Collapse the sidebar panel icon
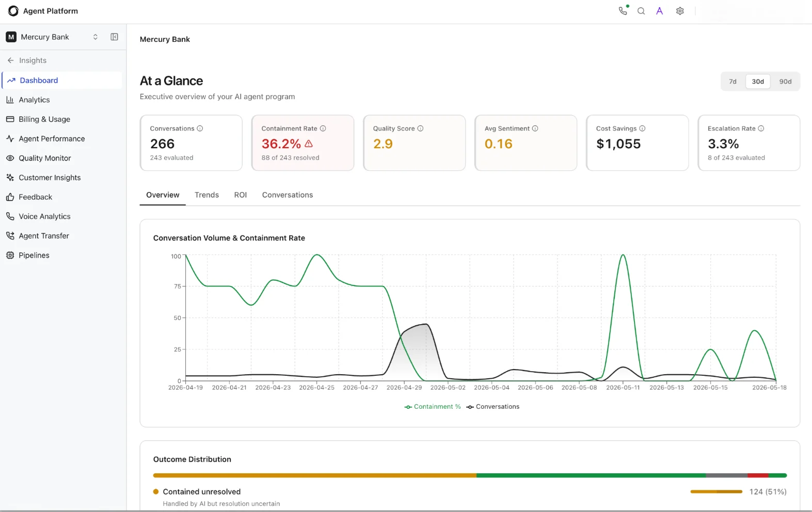The image size is (812, 512). click(115, 37)
